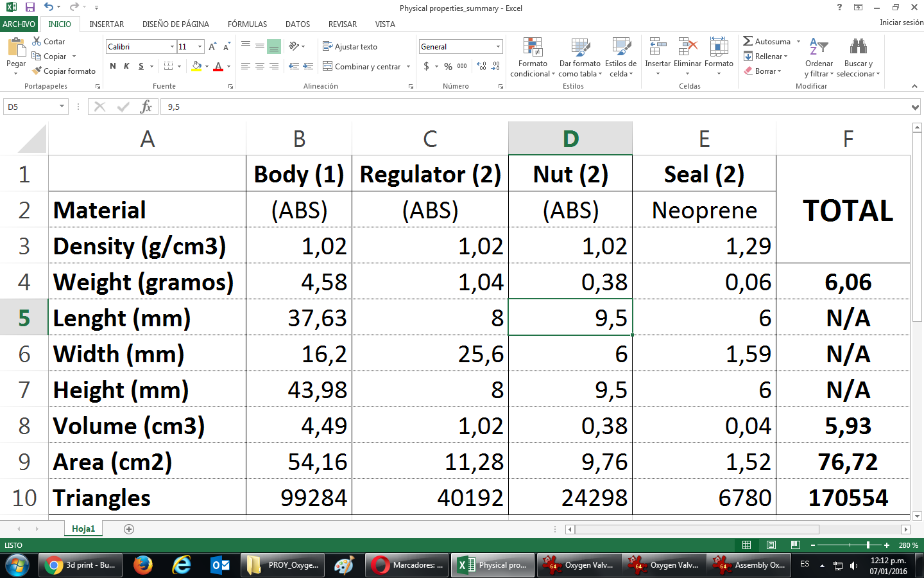This screenshot has height=578, width=924.
Task: Select the orientation text angle icon
Action: (294, 46)
